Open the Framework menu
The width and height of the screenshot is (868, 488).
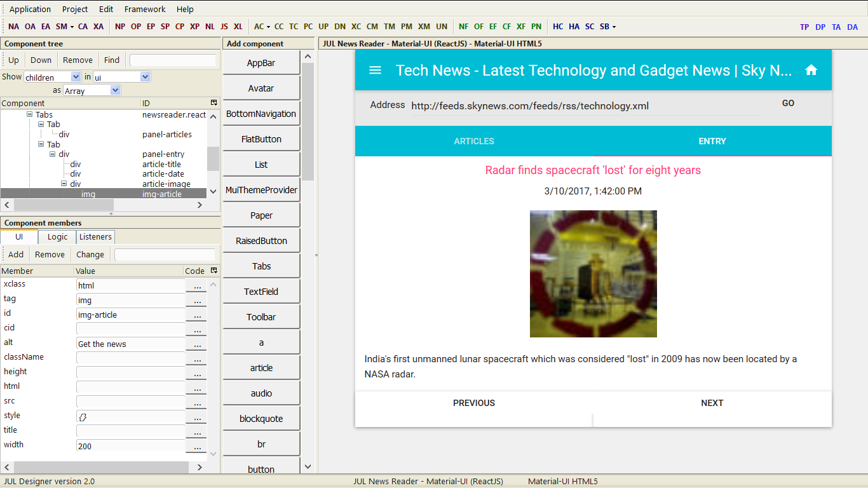coord(145,10)
